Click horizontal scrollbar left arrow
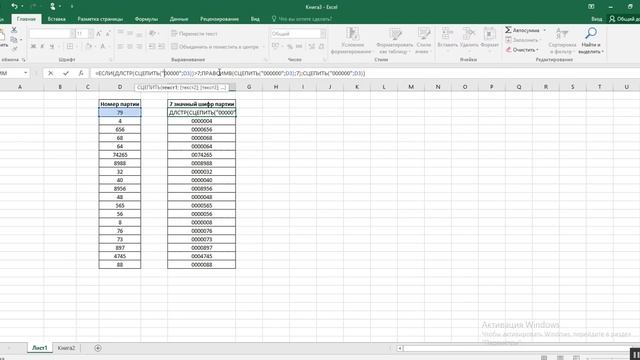The height and width of the screenshot is (360, 640). pyautogui.click(x=400, y=348)
